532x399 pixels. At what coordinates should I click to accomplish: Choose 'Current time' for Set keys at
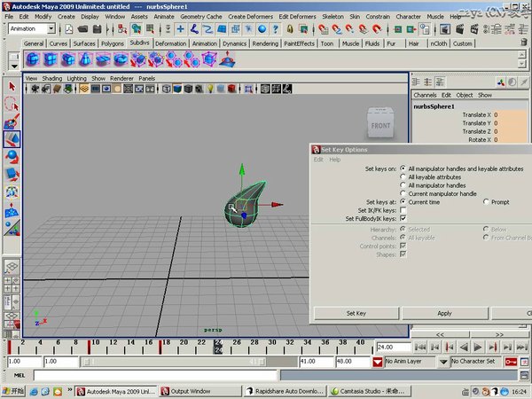tap(403, 202)
